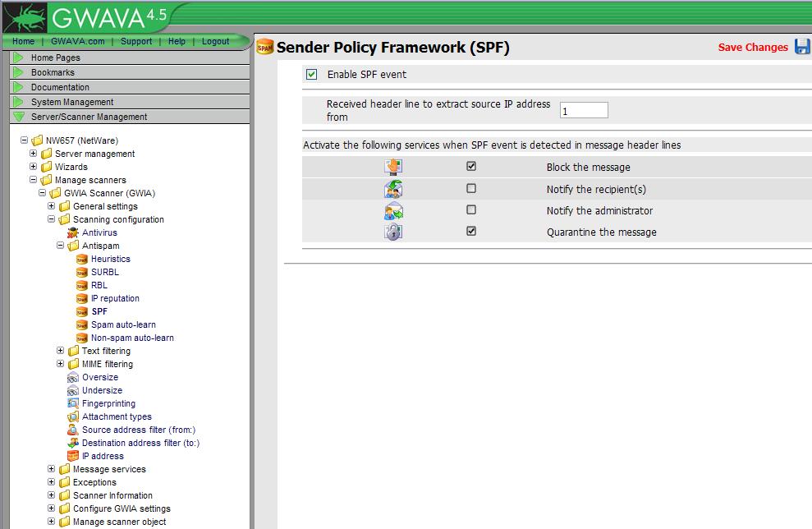Viewport: 812px width, 529px height.
Task: Open the Support menu link
Action: point(136,41)
